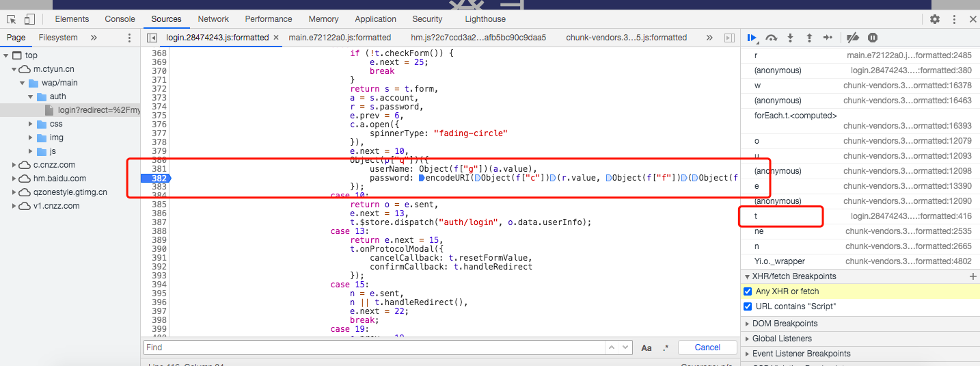The height and width of the screenshot is (366, 980).
Task: Open chunk-vendors formatted file tab
Action: pyautogui.click(x=626, y=38)
